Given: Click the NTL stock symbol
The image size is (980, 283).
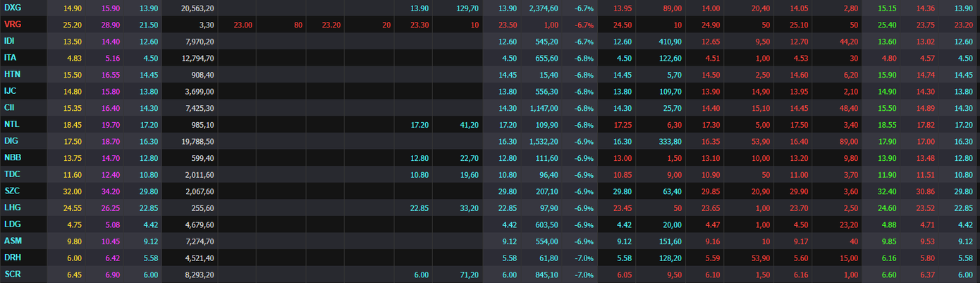Looking at the screenshot, I should tap(11, 124).
